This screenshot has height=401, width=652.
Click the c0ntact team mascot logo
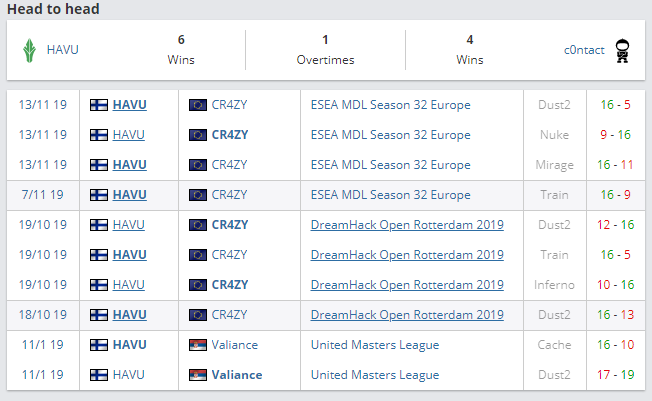coord(623,50)
